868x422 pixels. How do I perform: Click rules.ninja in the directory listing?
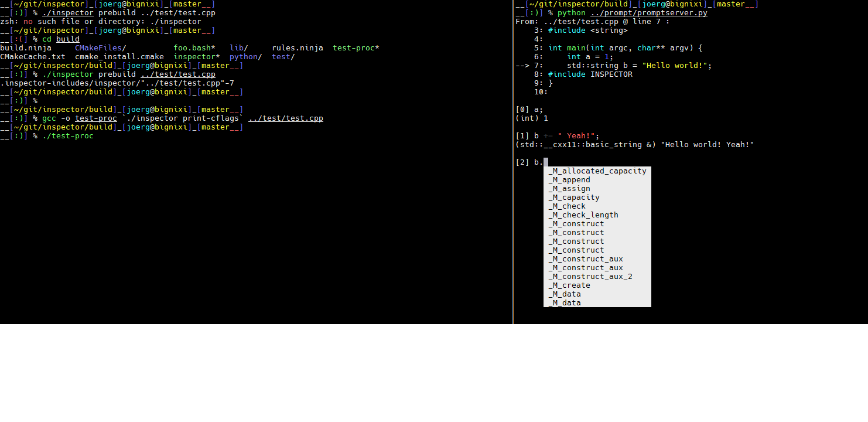point(298,48)
